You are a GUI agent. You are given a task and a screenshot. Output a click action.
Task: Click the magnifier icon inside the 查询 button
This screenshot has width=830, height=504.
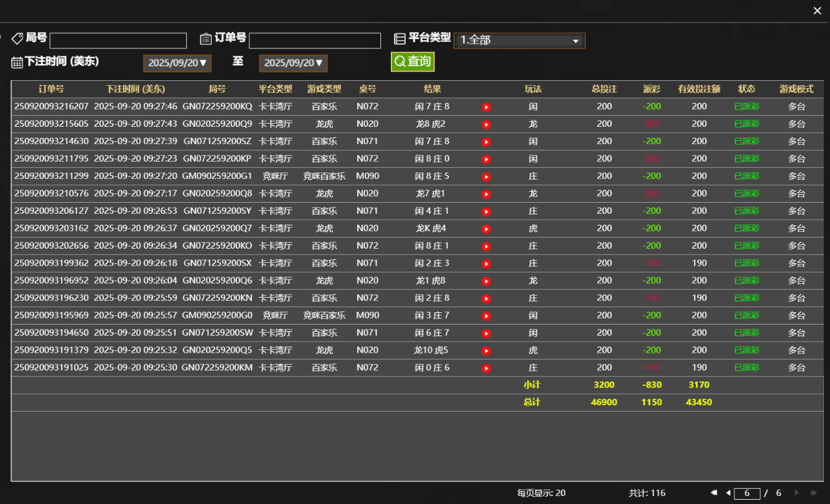pyautogui.click(x=401, y=61)
